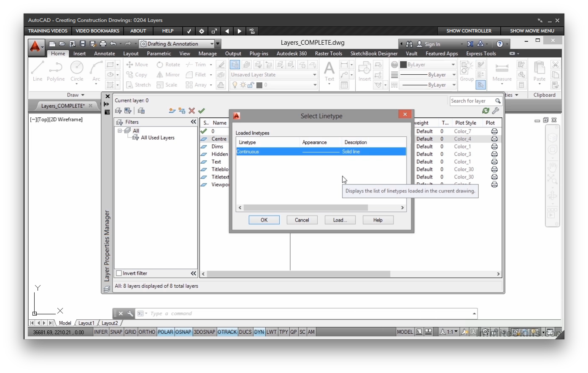Switch to the Layout1 tab
Screen dimensions: 588x373
pos(86,323)
